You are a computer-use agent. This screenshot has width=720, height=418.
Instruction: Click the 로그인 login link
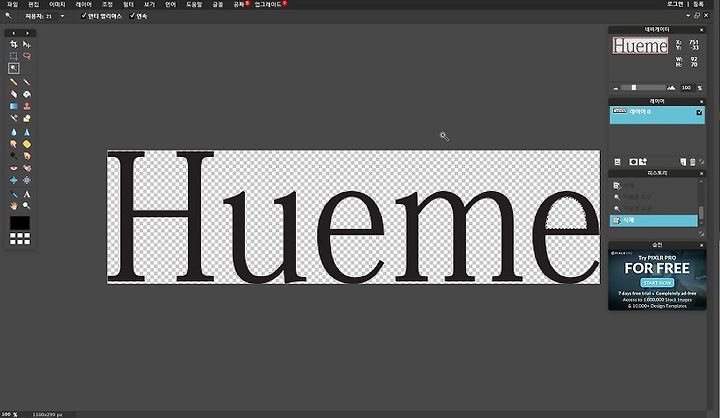675,4
